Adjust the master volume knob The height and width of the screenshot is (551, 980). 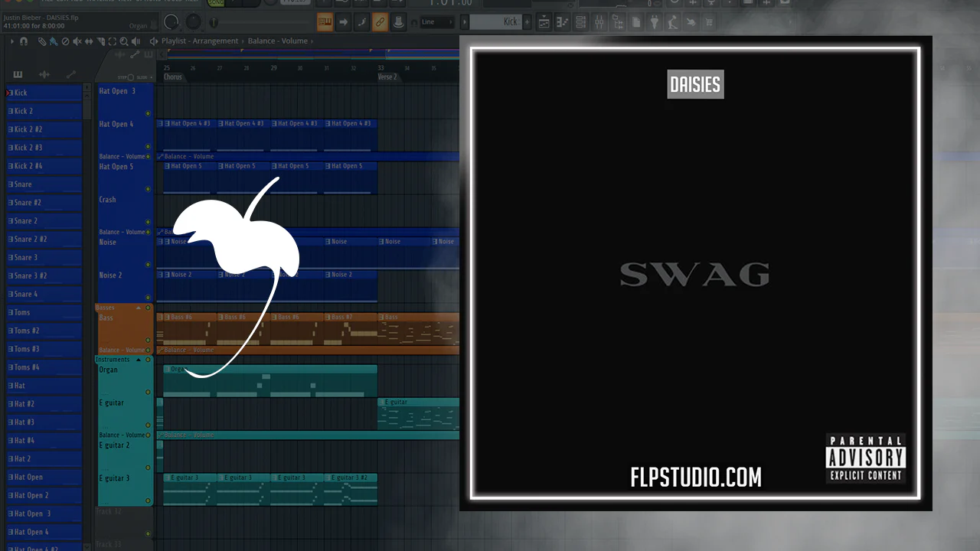172,22
